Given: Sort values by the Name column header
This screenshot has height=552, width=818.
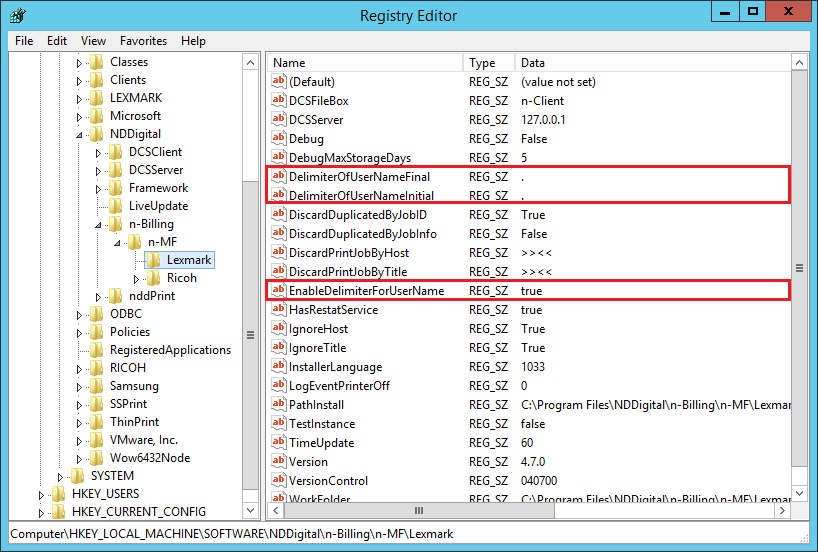Looking at the screenshot, I should coord(365,63).
